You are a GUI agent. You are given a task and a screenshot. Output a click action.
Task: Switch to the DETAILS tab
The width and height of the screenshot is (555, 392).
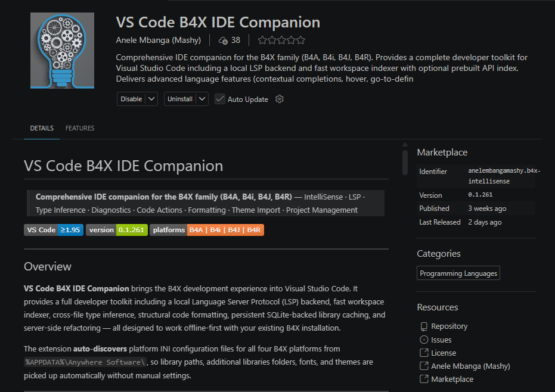click(42, 128)
